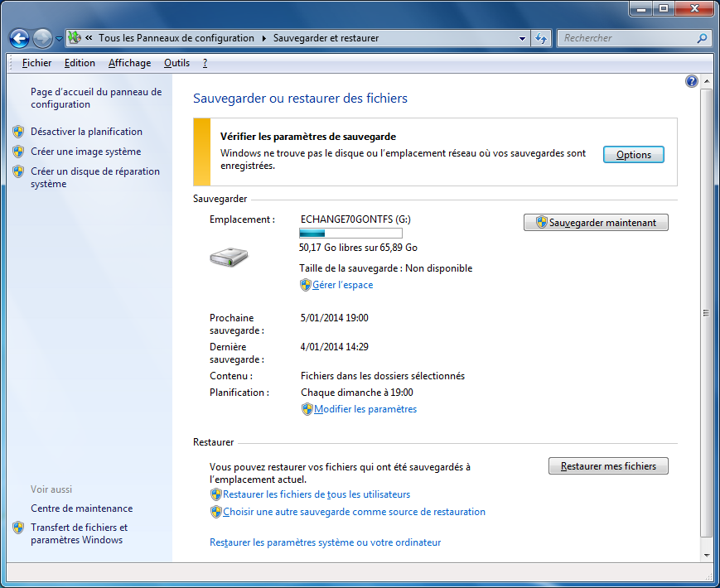Click the double chevron in address bar
The height and width of the screenshot is (588, 720).
click(x=89, y=38)
